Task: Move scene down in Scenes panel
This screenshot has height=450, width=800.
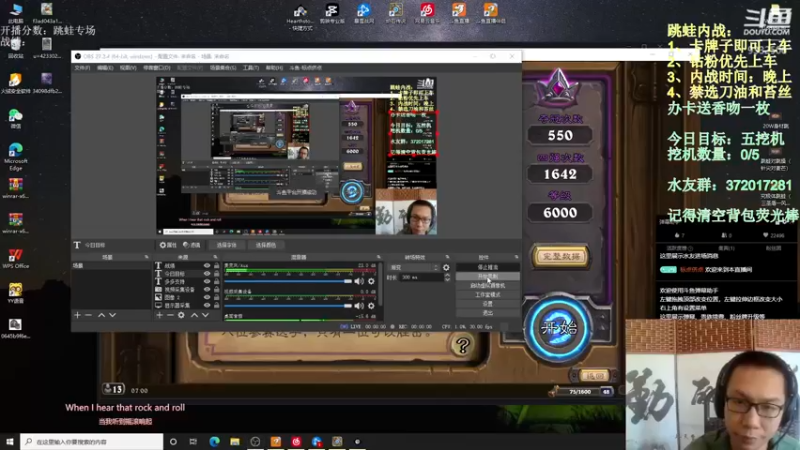Action: (112, 315)
